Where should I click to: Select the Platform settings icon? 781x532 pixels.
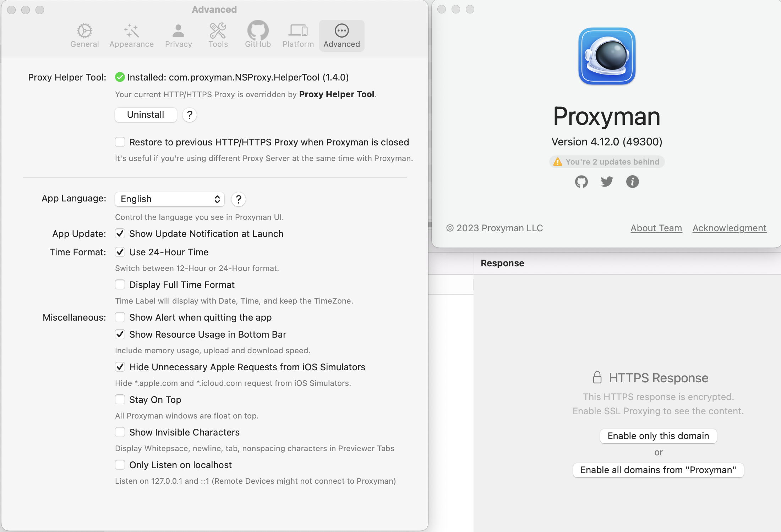coord(298,34)
